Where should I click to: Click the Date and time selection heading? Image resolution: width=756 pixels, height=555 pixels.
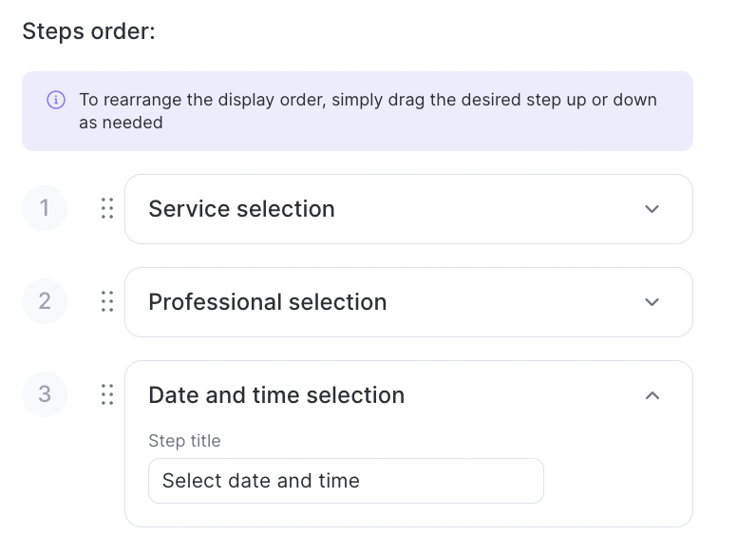click(x=276, y=395)
